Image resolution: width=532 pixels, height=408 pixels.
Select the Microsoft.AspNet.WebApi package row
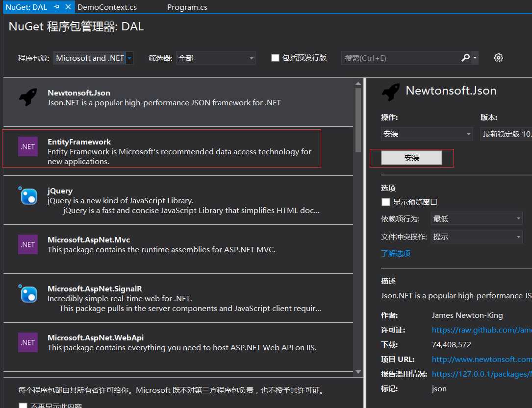coord(178,347)
